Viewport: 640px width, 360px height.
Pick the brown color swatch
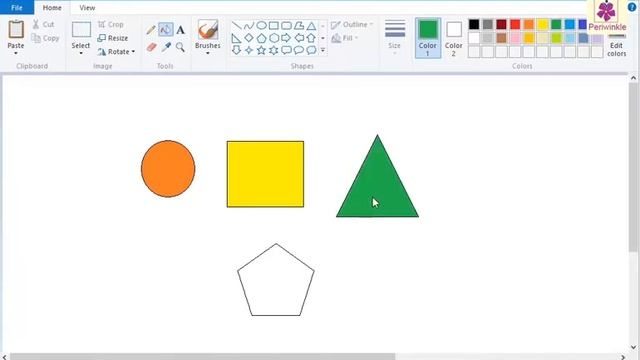(501, 38)
